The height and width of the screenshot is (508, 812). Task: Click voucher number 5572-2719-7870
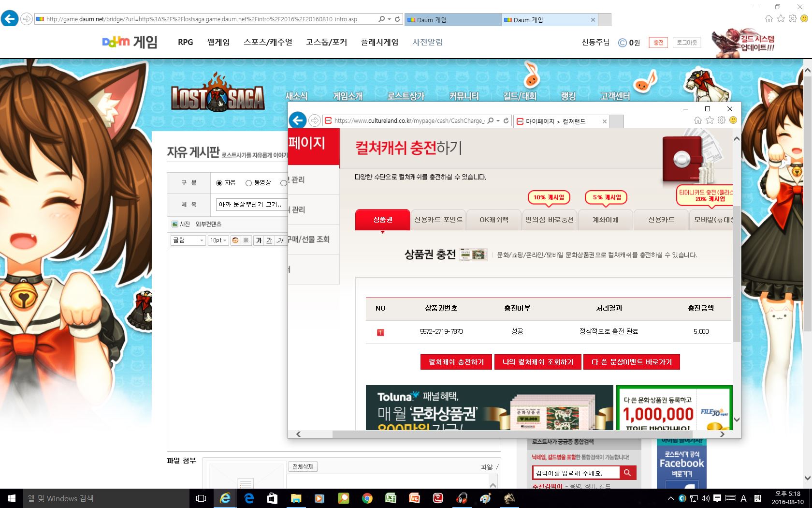tap(441, 332)
